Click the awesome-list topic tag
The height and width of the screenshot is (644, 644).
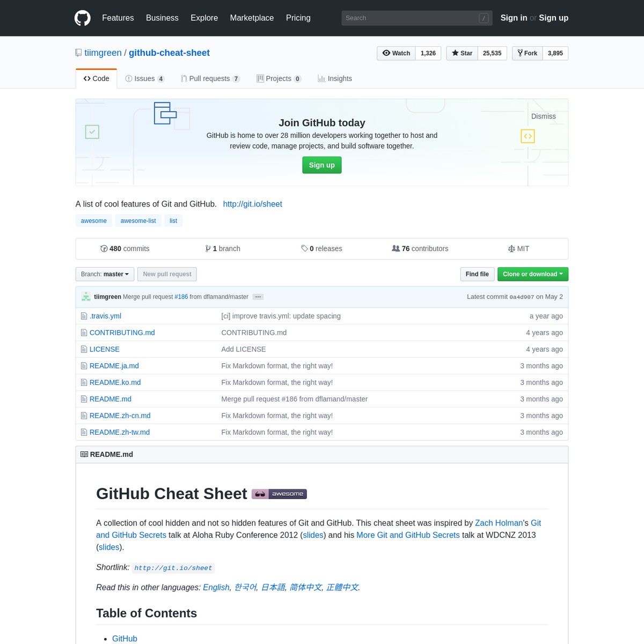[138, 221]
